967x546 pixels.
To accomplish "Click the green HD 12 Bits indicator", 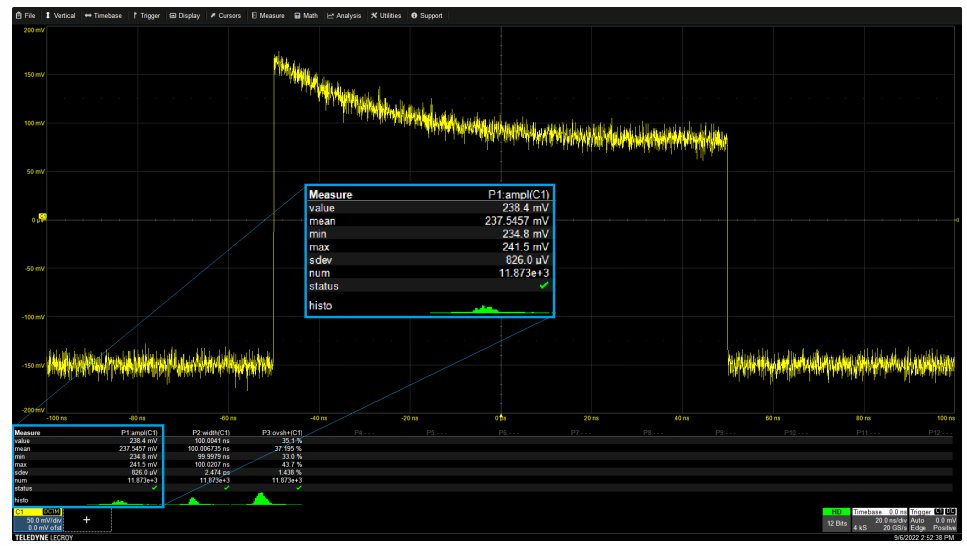I will pos(836,518).
